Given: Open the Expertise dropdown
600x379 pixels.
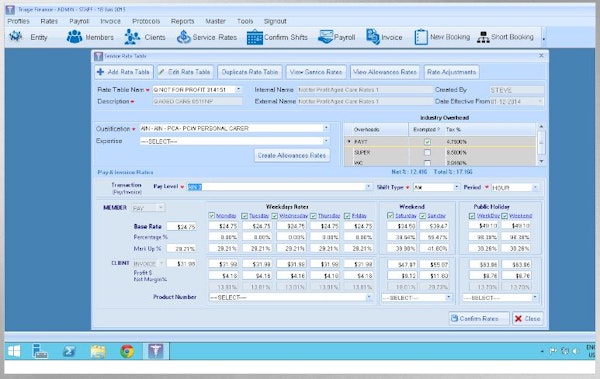Looking at the screenshot, I should coord(326,141).
